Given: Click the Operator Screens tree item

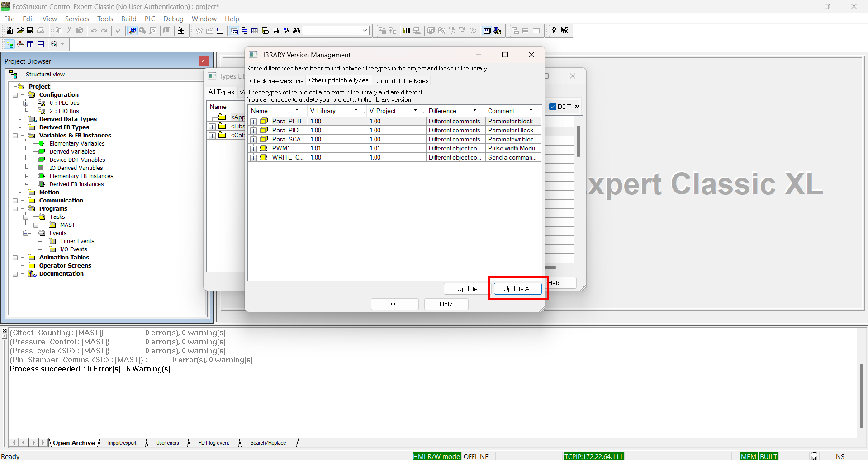Looking at the screenshot, I should 65,266.
